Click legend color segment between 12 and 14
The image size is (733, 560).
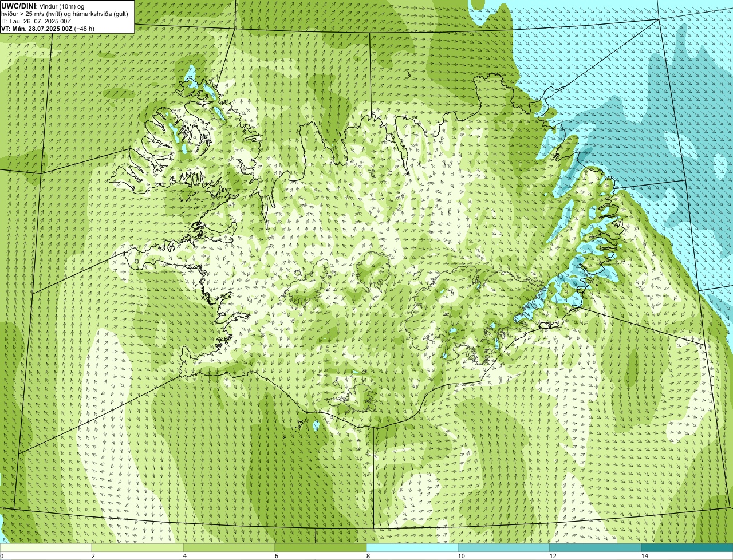click(596, 547)
